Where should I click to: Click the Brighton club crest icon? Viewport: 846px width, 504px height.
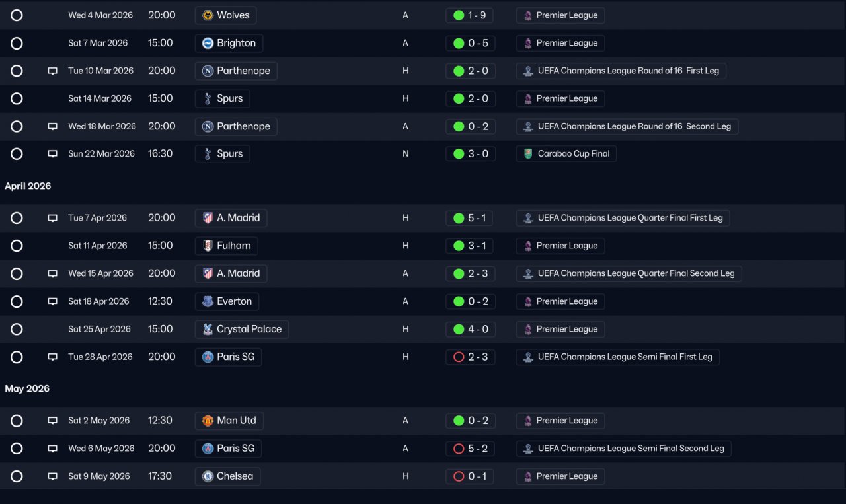(x=208, y=43)
